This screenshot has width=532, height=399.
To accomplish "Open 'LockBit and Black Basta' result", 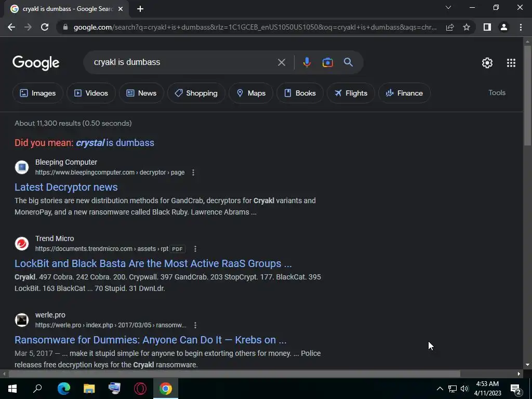I will [x=153, y=263].
